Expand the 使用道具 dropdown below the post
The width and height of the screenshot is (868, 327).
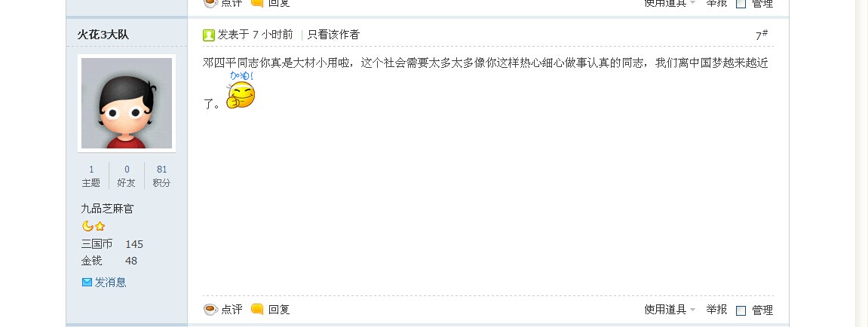tap(670, 310)
